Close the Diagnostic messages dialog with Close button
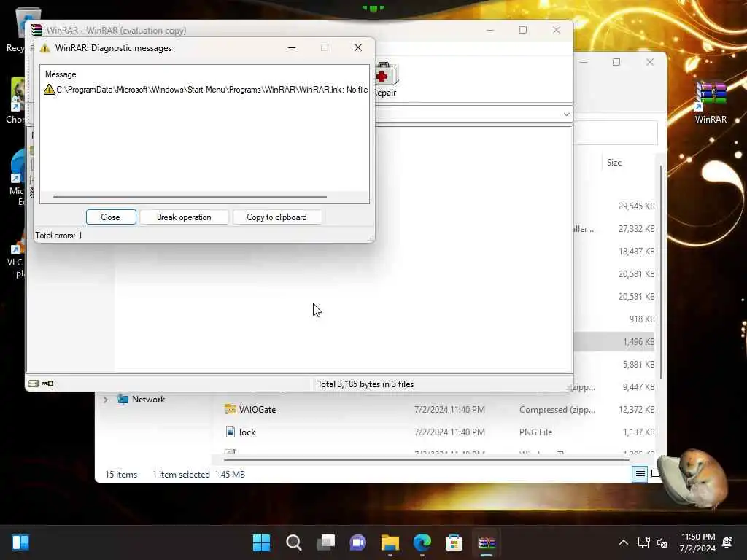The image size is (747, 560). [x=111, y=217]
